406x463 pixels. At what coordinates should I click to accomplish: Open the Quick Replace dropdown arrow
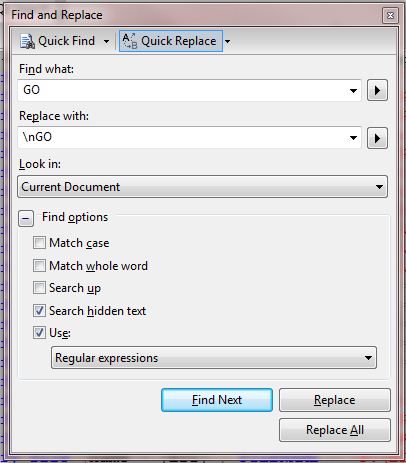pyautogui.click(x=227, y=42)
